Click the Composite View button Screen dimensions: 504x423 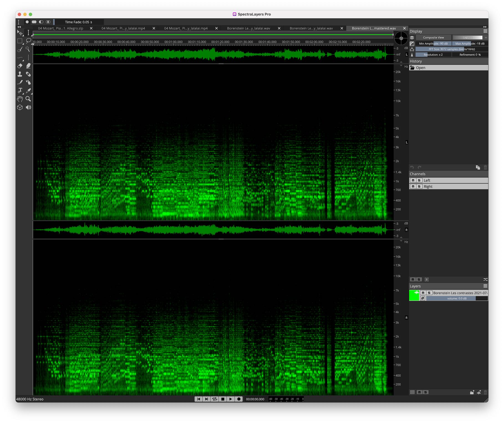tap(433, 37)
